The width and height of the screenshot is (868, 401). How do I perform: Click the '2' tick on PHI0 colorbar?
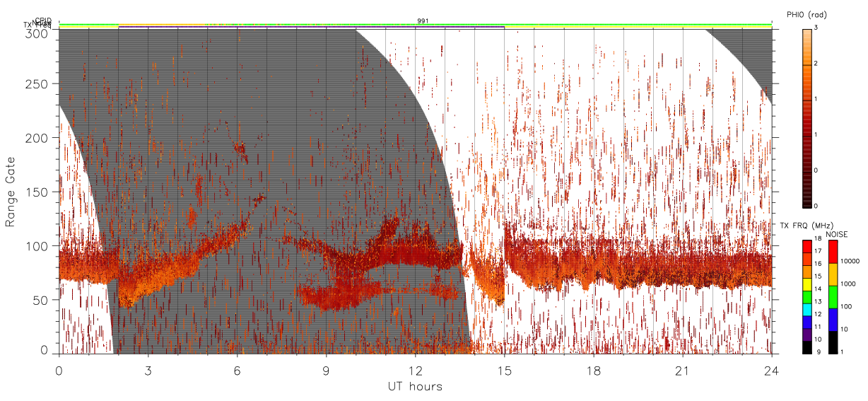(x=816, y=64)
